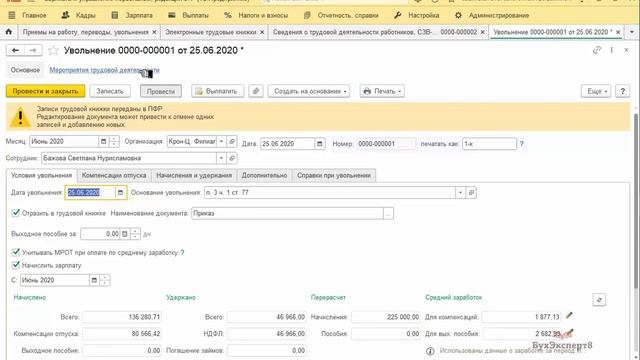This screenshot has width=640, height=360.
Task: Click the Записать button
Action: pos(110,91)
